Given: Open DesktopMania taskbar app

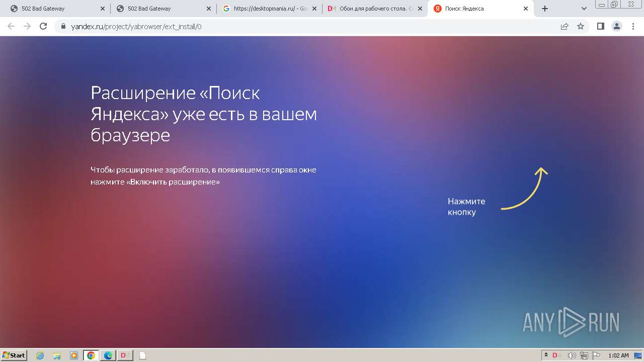Looking at the screenshot, I should coord(125,355).
